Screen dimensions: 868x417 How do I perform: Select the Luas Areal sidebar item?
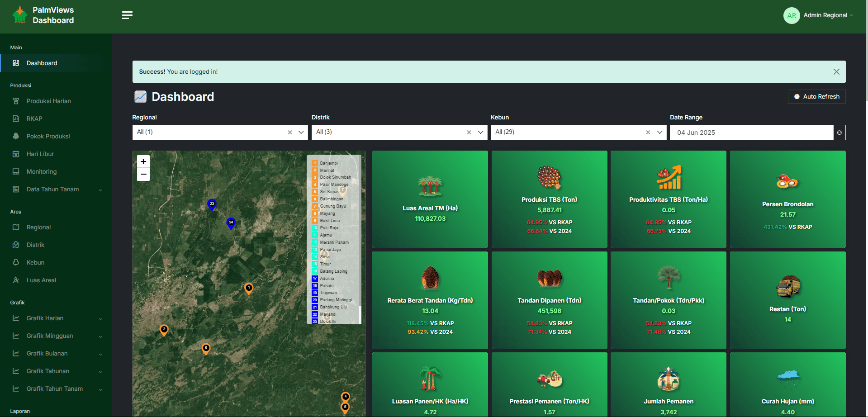(x=40, y=280)
